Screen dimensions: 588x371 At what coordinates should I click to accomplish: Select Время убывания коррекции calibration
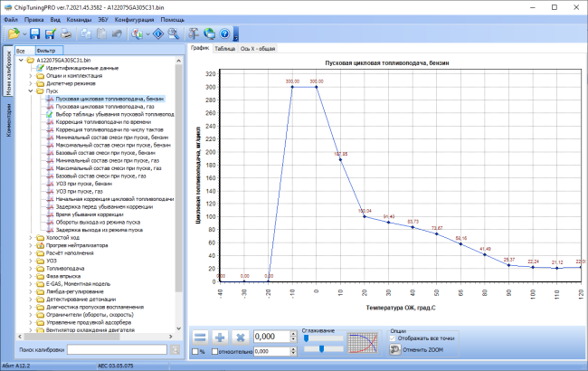(90, 214)
